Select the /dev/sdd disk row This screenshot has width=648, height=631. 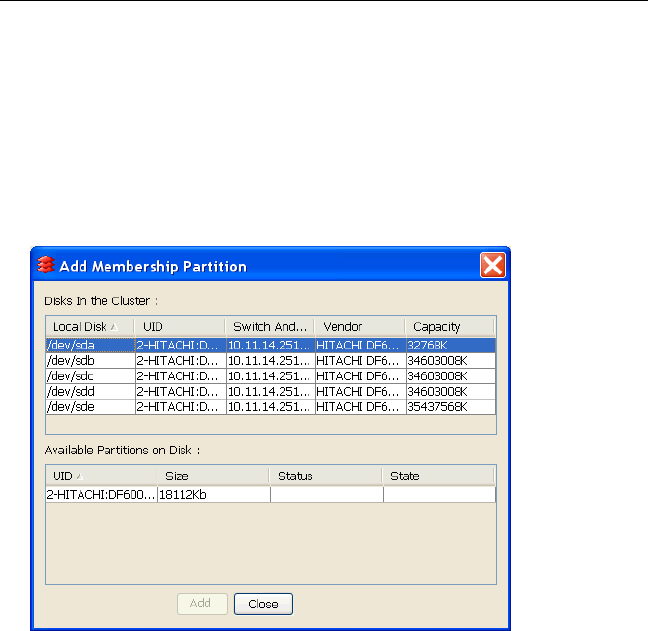(88, 392)
